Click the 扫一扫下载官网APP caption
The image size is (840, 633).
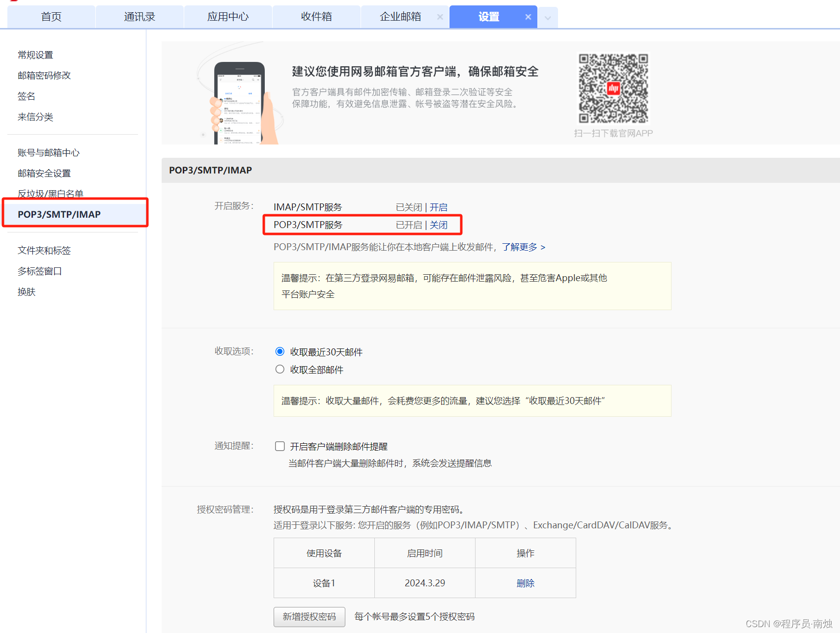614,133
